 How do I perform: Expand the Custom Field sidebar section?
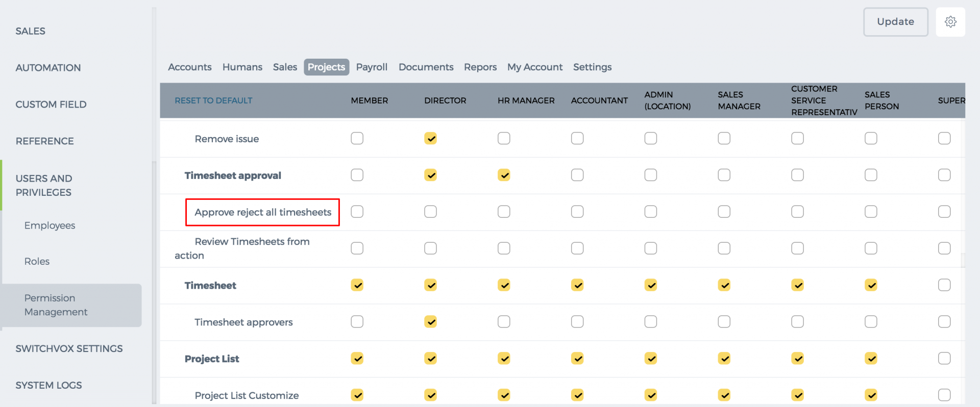(x=51, y=105)
